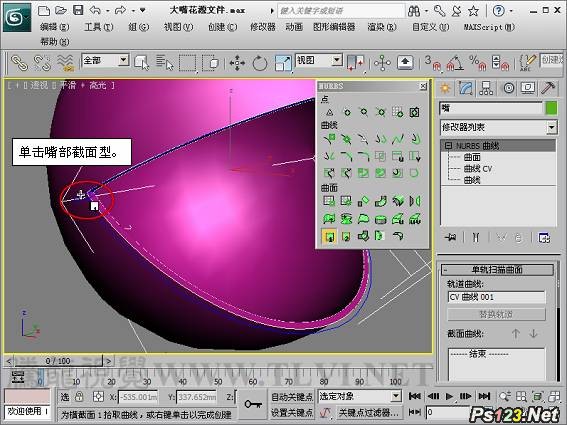Toggle the Angle Snap button

coord(456,63)
